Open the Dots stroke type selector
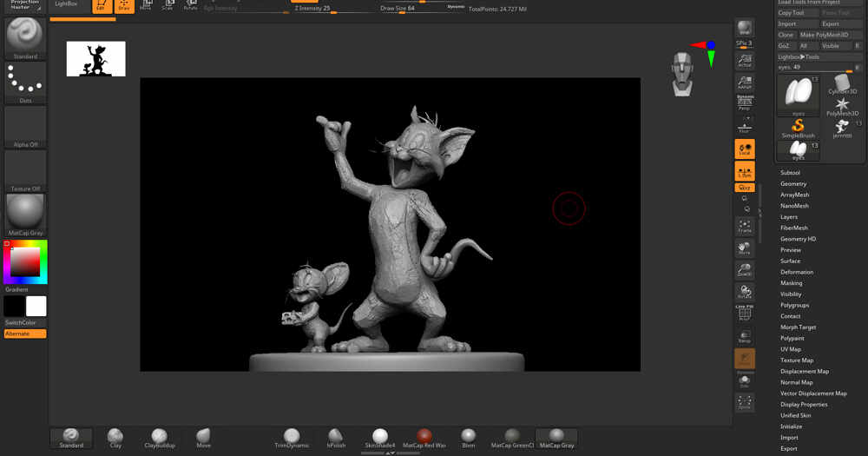Image resolution: width=868 pixels, height=456 pixels. pos(25,83)
